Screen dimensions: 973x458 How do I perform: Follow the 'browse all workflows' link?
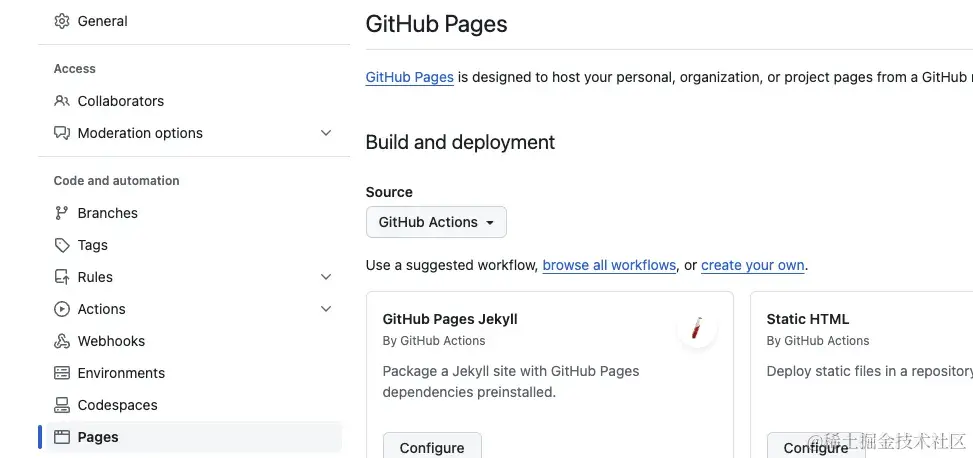click(x=609, y=265)
